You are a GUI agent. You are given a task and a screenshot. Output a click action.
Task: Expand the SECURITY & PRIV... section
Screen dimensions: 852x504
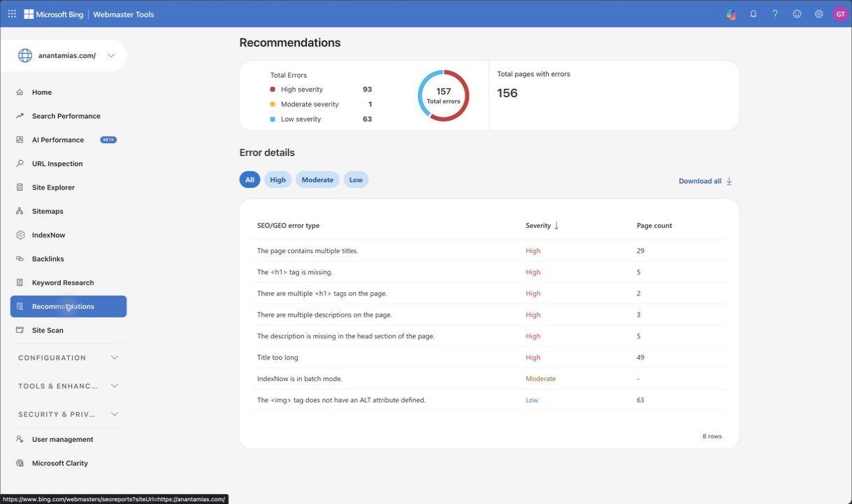pyautogui.click(x=68, y=415)
